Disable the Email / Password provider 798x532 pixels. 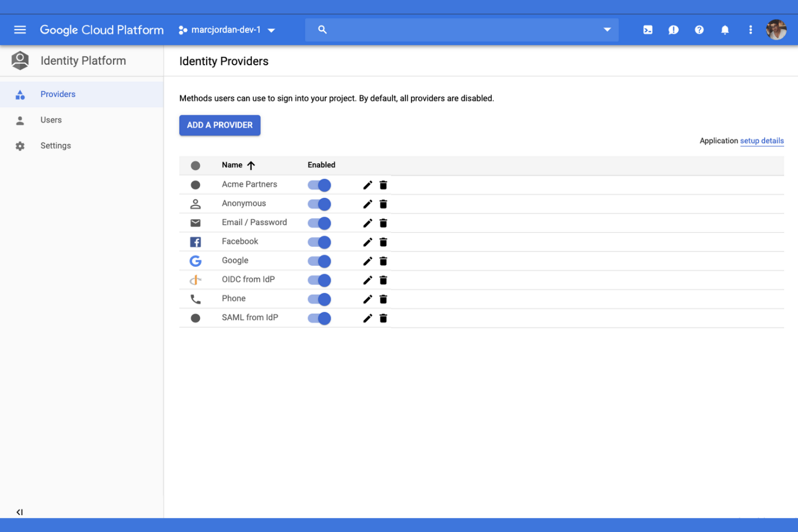click(x=319, y=223)
